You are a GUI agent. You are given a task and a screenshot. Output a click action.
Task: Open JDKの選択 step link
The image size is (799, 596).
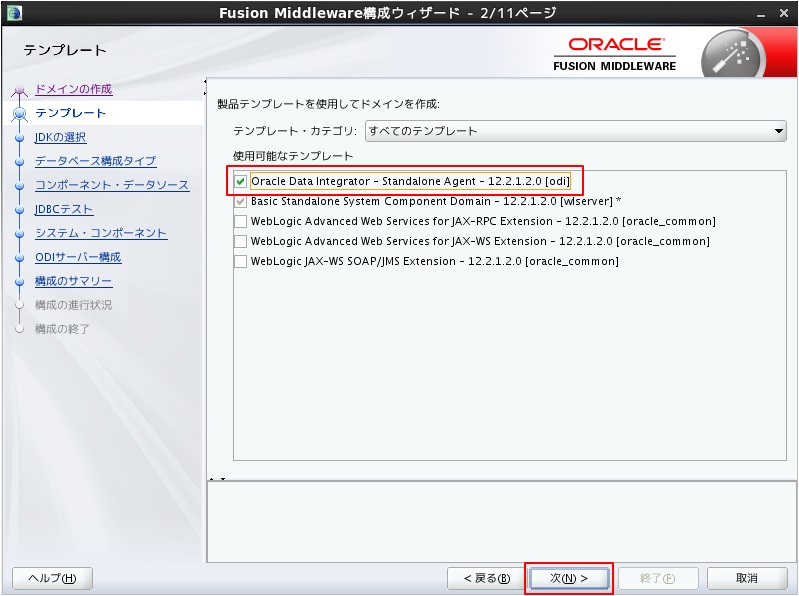pos(60,138)
